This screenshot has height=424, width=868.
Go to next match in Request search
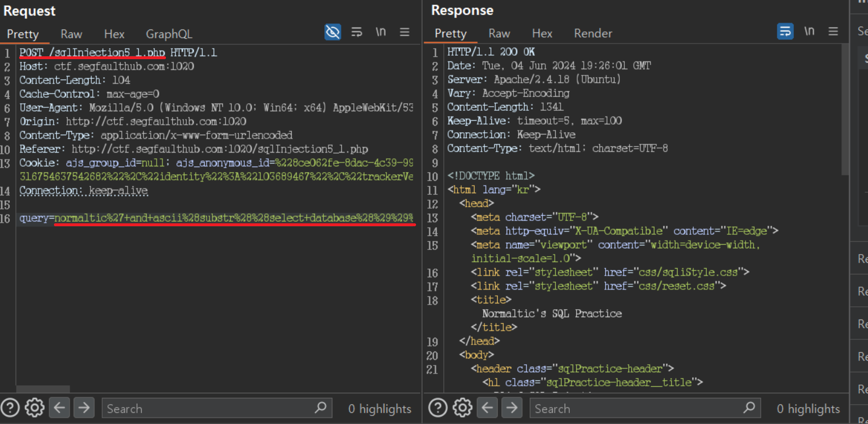[84, 408]
